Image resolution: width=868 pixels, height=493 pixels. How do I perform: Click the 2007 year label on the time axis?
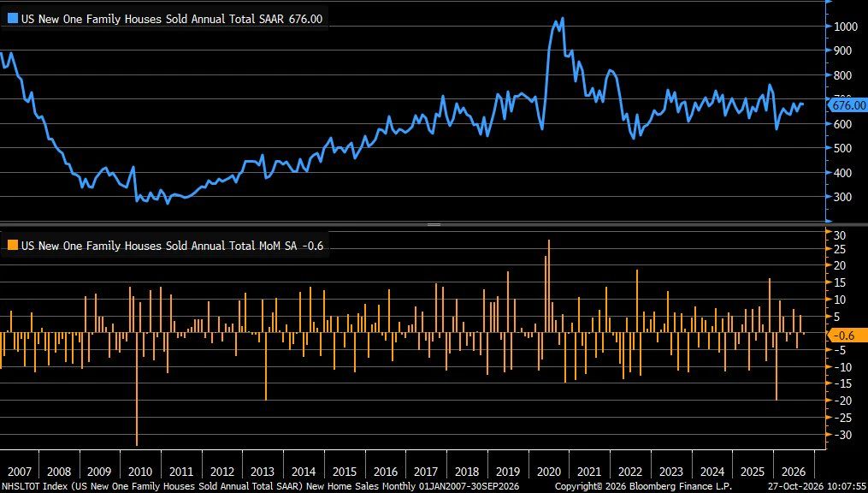[18, 472]
